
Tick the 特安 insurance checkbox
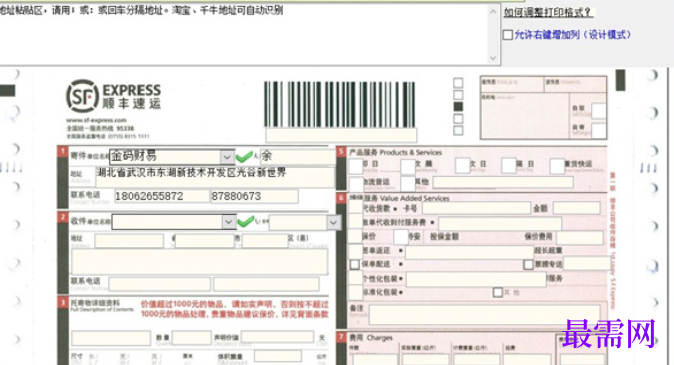pos(401,237)
